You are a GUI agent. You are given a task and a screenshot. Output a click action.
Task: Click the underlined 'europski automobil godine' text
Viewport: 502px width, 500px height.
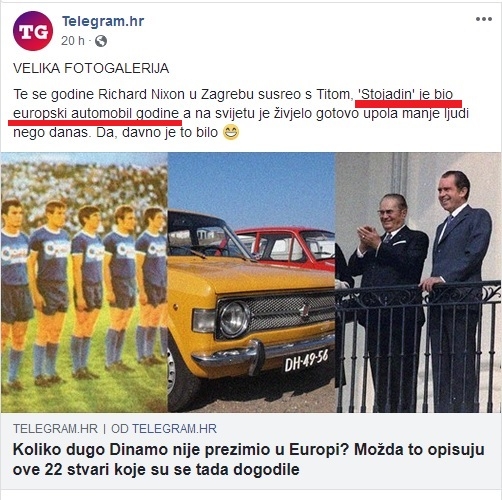pos(96,114)
